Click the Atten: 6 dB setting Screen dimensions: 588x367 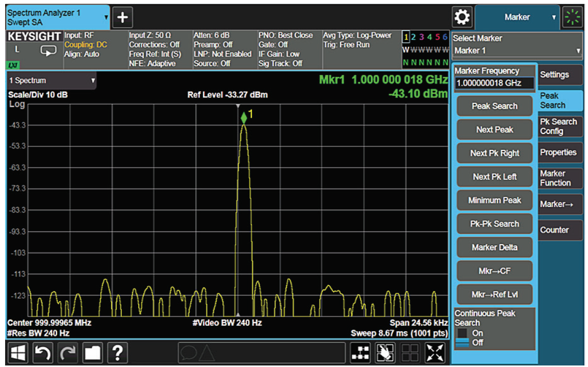(x=211, y=35)
